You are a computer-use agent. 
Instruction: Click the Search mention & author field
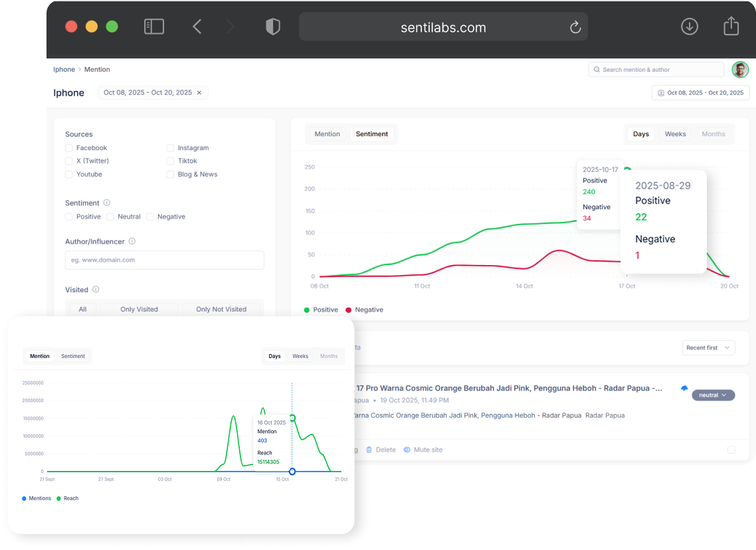(x=656, y=69)
